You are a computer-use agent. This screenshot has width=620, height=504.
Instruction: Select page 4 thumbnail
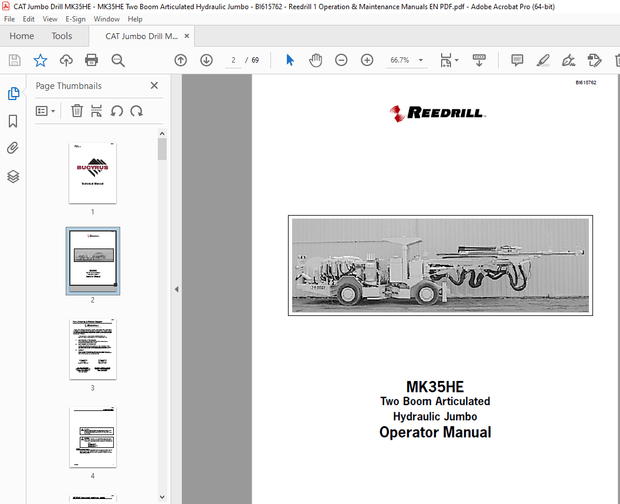click(x=93, y=437)
